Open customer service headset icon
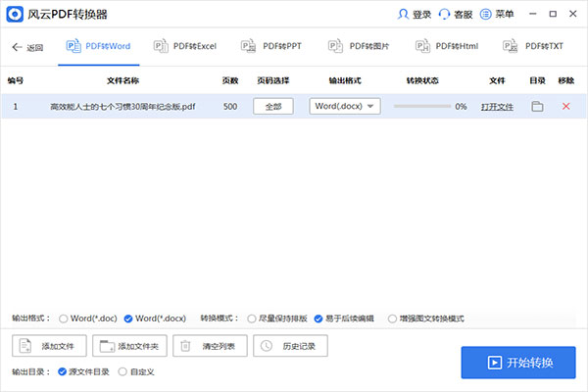This screenshot has height=392, width=588. tap(444, 15)
